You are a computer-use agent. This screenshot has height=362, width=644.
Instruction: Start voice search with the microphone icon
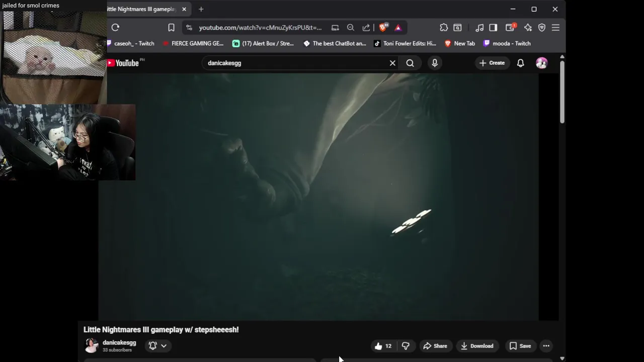click(435, 63)
